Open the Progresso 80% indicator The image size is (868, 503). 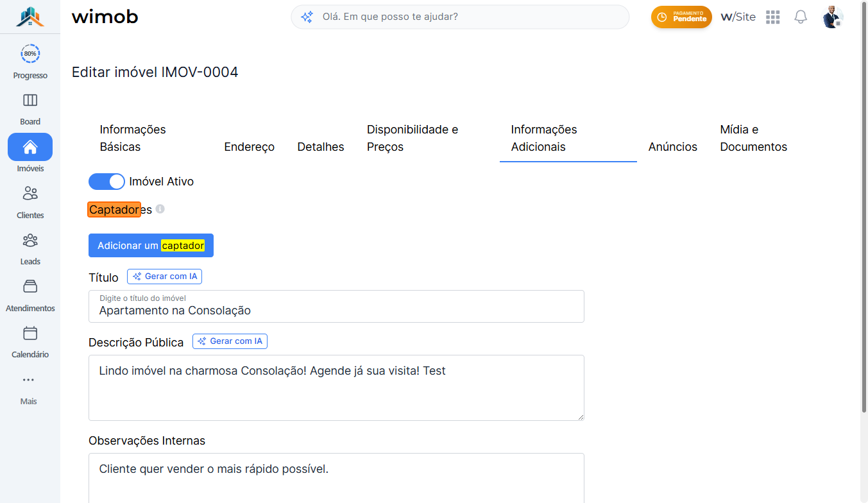click(30, 62)
